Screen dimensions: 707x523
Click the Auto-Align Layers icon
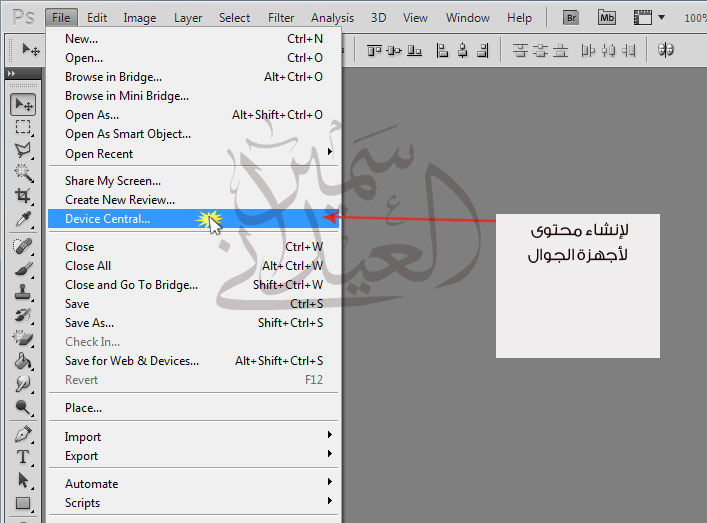click(x=666, y=50)
